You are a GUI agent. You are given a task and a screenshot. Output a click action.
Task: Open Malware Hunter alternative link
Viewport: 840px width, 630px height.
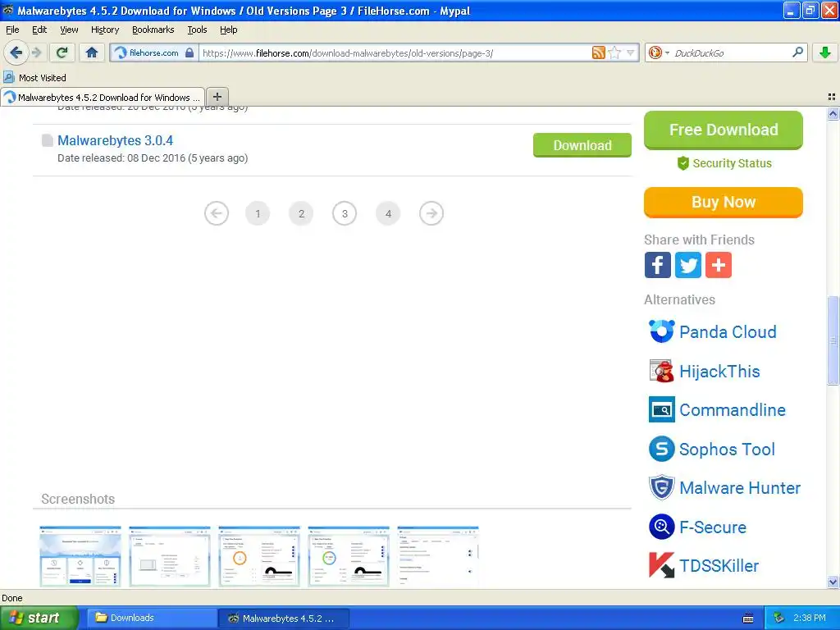(x=740, y=488)
